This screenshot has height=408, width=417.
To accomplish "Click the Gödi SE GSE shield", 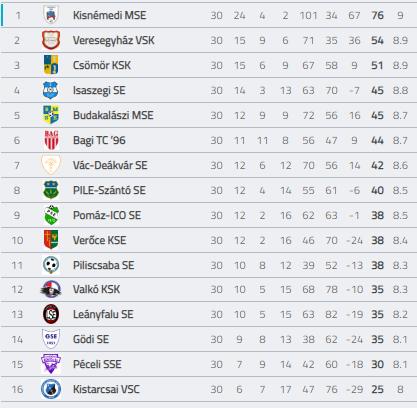I will point(51,339).
